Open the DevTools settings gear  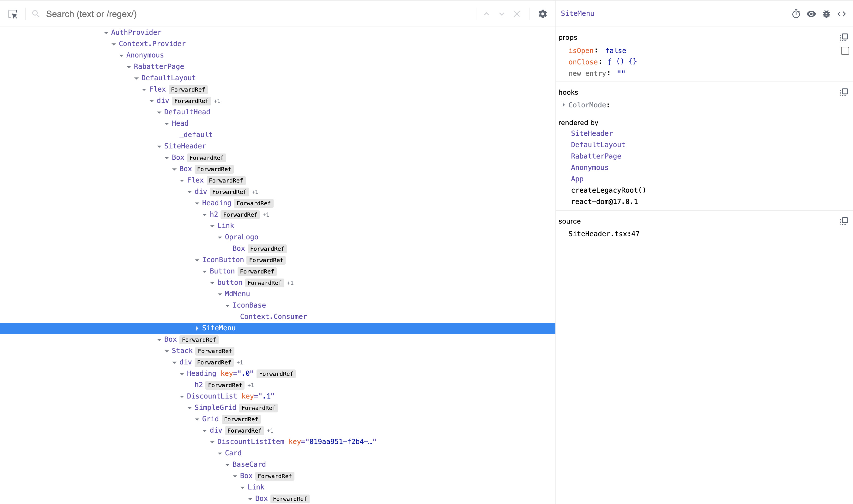543,14
